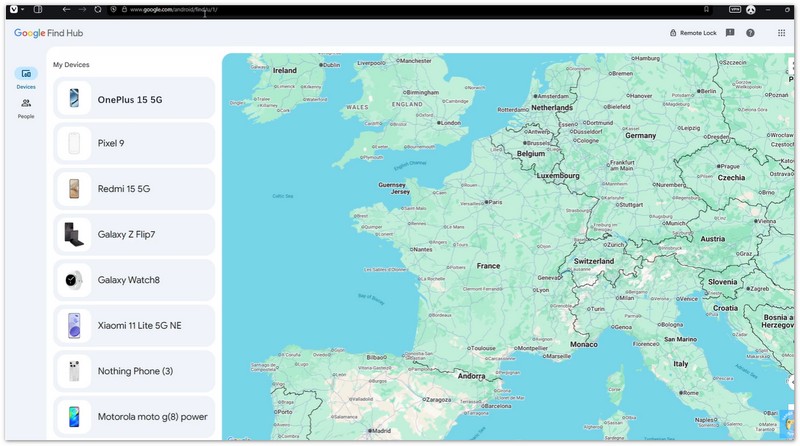Reload the Find Hub page
This screenshot has height=446, width=800.
tap(97, 9)
